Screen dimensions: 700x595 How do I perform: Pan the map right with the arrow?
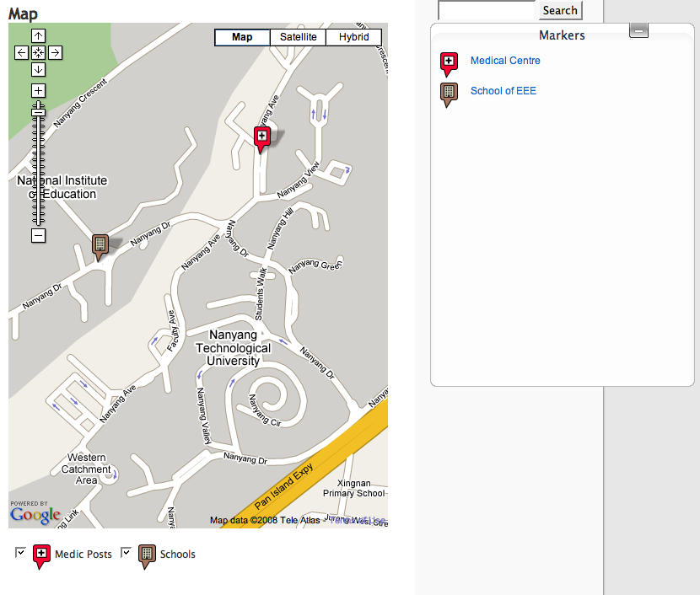click(x=55, y=52)
